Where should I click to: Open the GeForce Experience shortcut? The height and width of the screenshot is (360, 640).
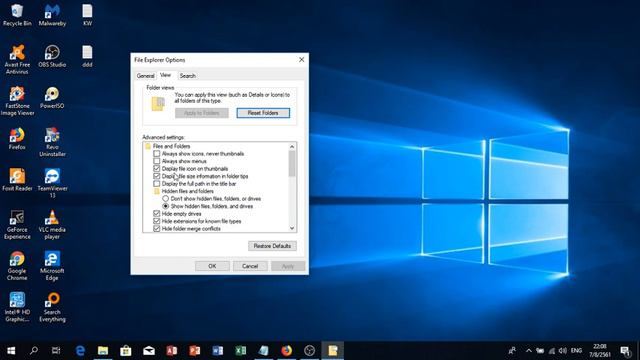[x=17, y=224]
